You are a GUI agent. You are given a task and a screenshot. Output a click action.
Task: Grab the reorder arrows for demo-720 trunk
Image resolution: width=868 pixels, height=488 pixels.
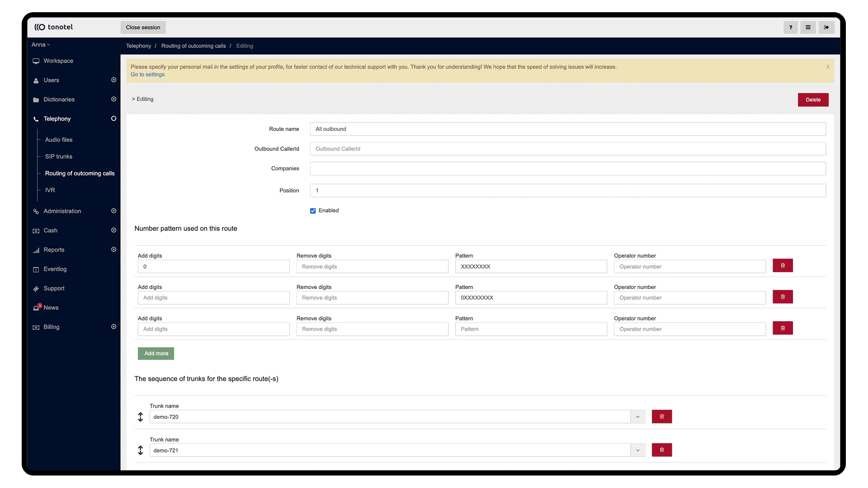click(141, 417)
